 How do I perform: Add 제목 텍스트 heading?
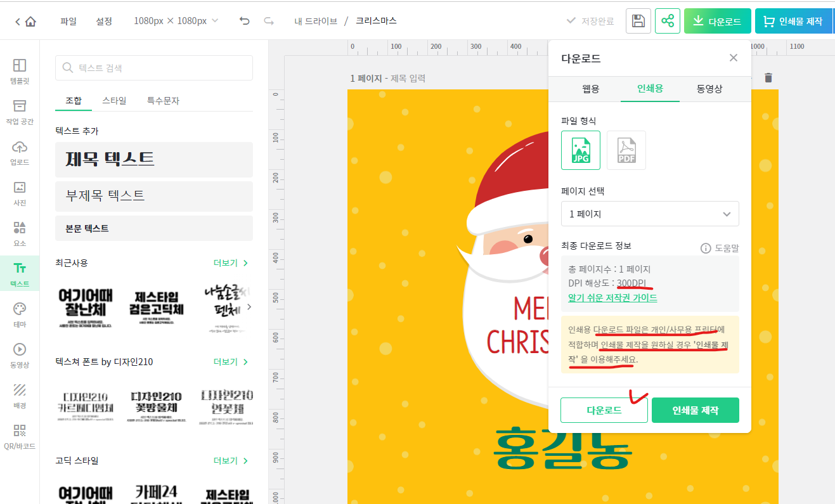pyautogui.click(x=154, y=160)
